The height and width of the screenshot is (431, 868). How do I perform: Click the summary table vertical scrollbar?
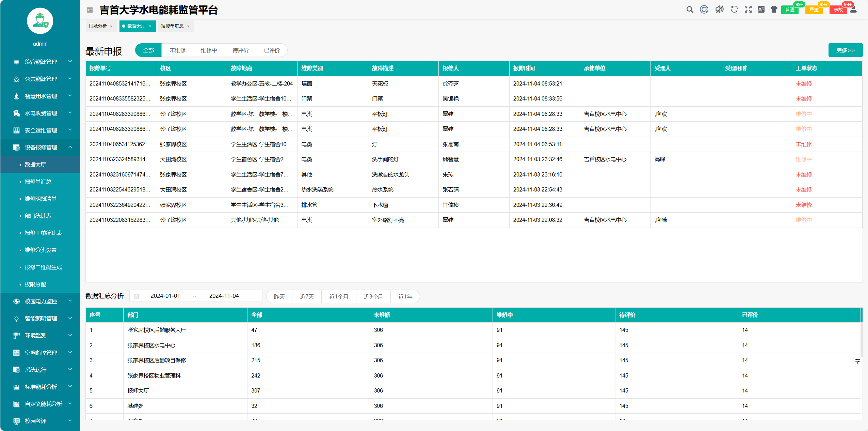[861, 339]
